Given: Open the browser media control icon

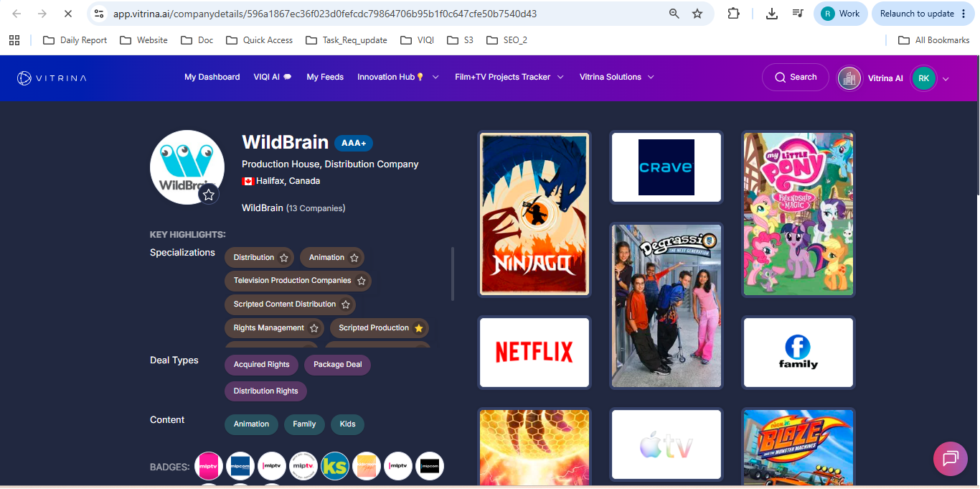Looking at the screenshot, I should pyautogui.click(x=798, y=14).
